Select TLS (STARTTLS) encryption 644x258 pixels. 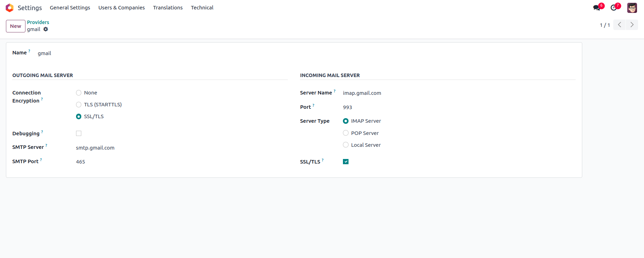(x=79, y=105)
